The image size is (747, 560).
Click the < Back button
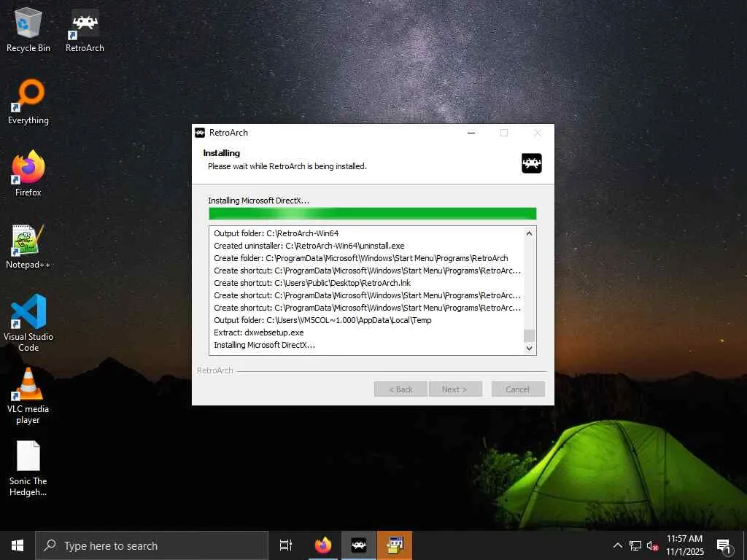pos(400,389)
